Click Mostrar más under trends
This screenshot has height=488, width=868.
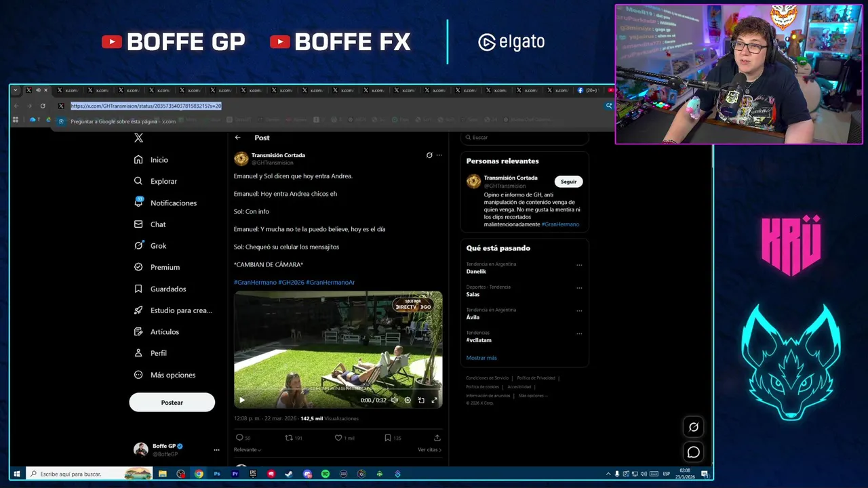[x=481, y=358]
